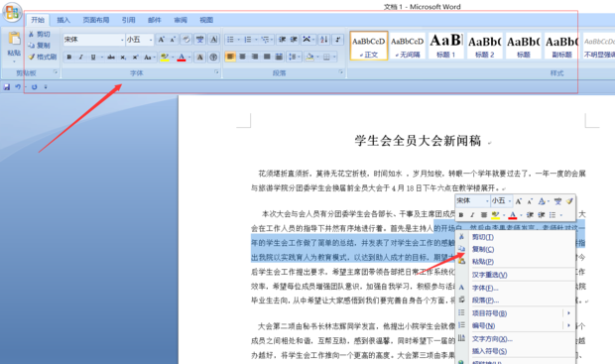Image resolution: width=615 pixels, height=364 pixels.
Task: Click the ribbon Numbering list icon
Action: pos(248,40)
